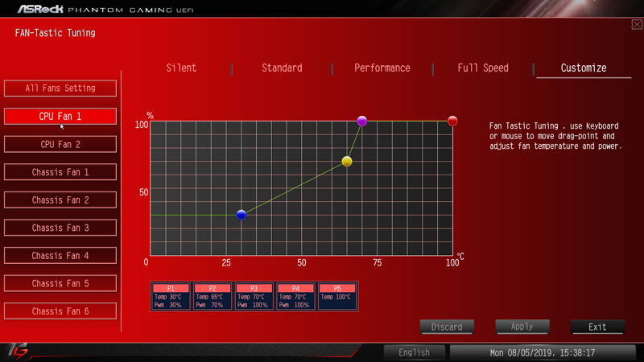Click the Phantom Gaming emblem at bottom-left
644x362 pixels.
point(18,352)
